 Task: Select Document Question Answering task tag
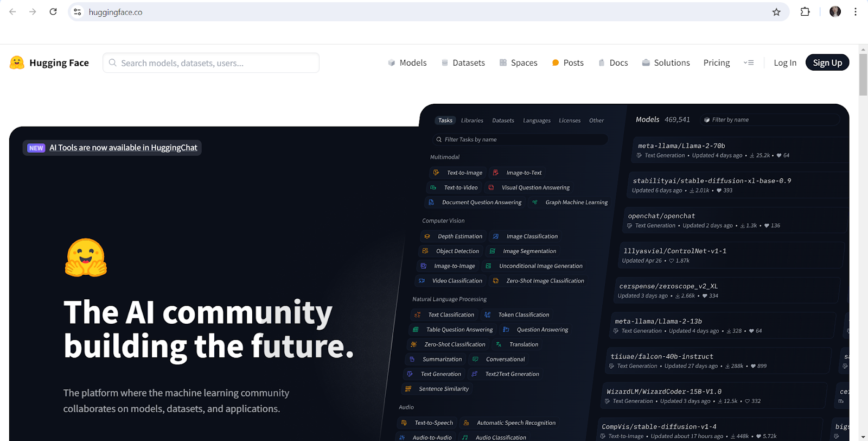pyautogui.click(x=475, y=202)
